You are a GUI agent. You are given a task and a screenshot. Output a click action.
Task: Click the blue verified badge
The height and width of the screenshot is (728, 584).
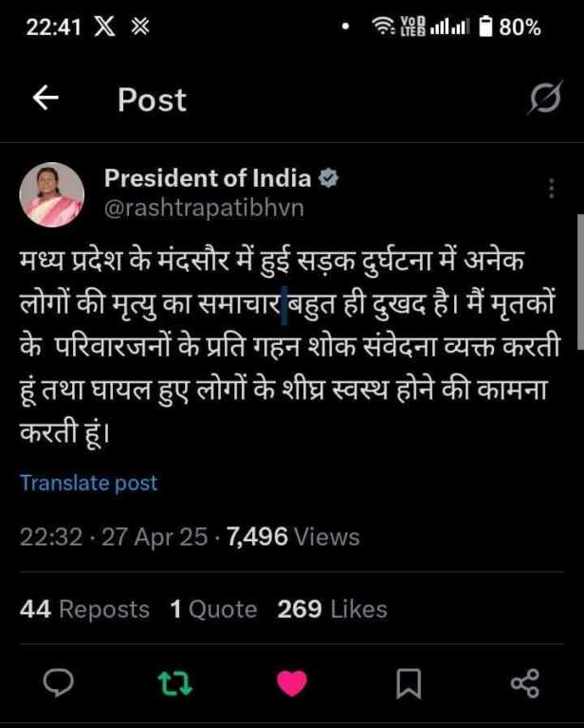329,178
